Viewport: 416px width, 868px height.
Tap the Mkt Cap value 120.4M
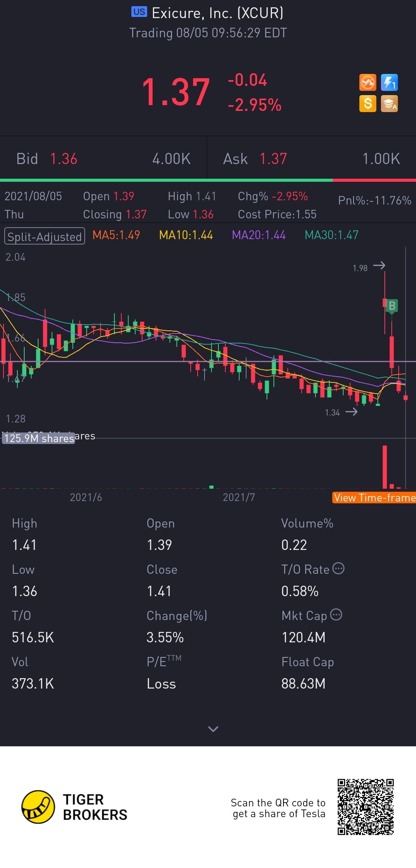[304, 637]
